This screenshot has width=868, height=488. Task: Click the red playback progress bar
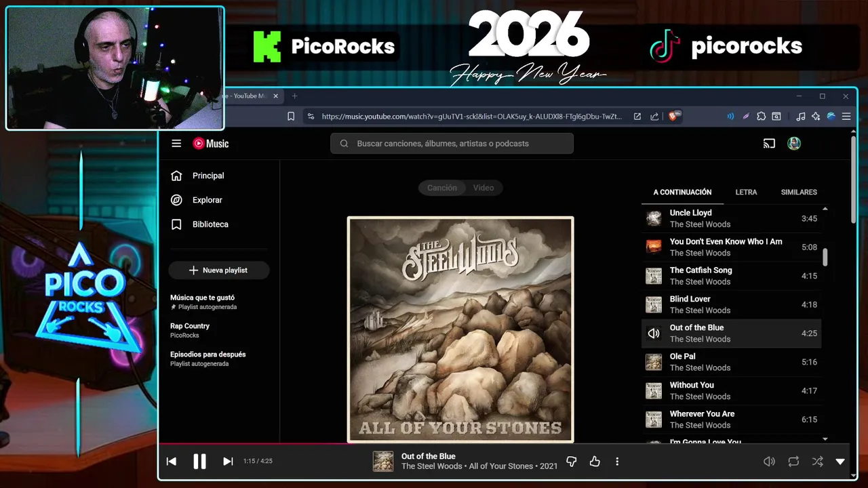click(254, 444)
